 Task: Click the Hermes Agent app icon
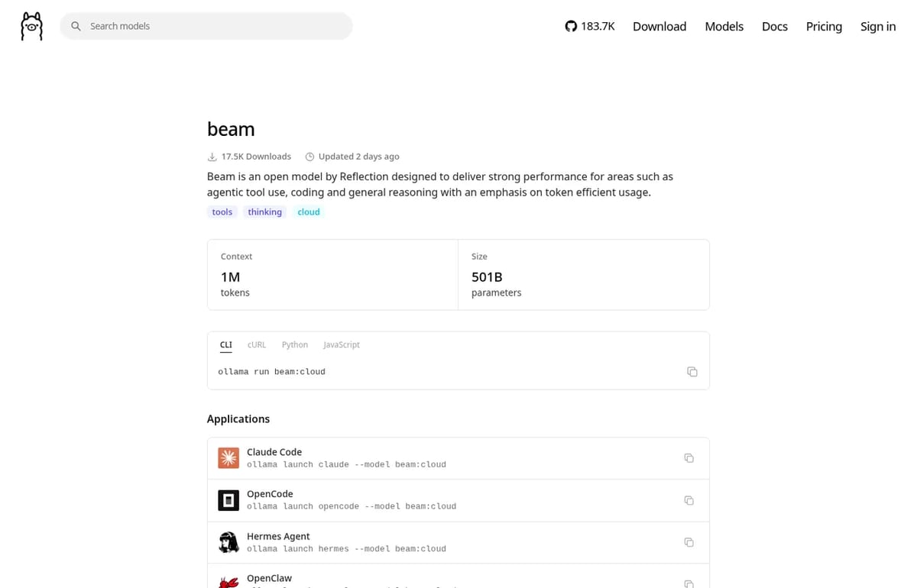coord(228,542)
